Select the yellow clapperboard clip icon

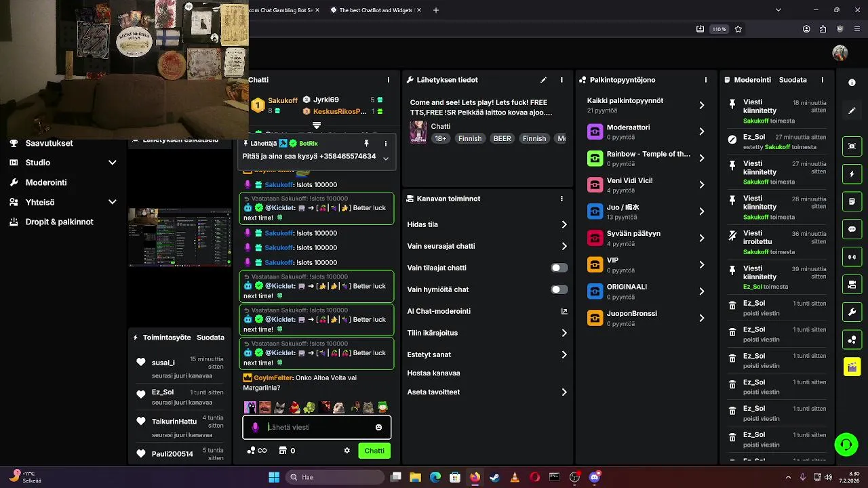click(x=852, y=367)
